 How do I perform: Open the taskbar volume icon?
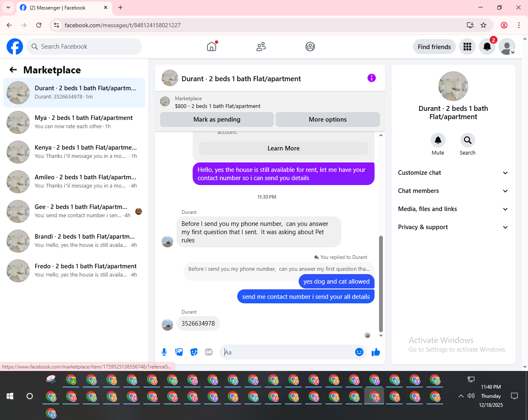coord(471,396)
